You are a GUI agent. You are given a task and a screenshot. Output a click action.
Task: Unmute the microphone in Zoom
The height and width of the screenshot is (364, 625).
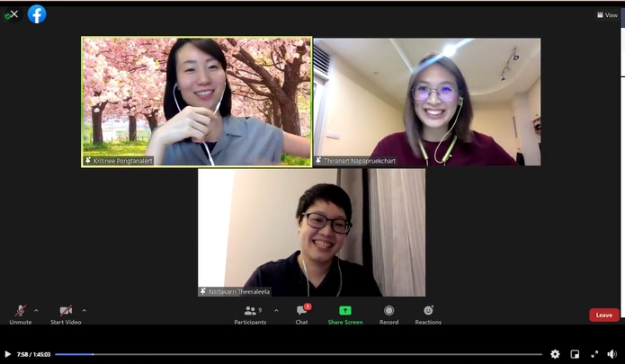tap(20, 311)
